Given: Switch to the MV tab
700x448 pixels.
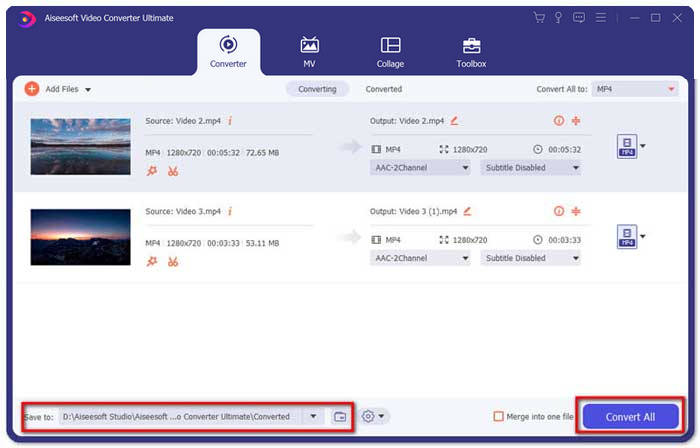Looking at the screenshot, I should pos(309,52).
